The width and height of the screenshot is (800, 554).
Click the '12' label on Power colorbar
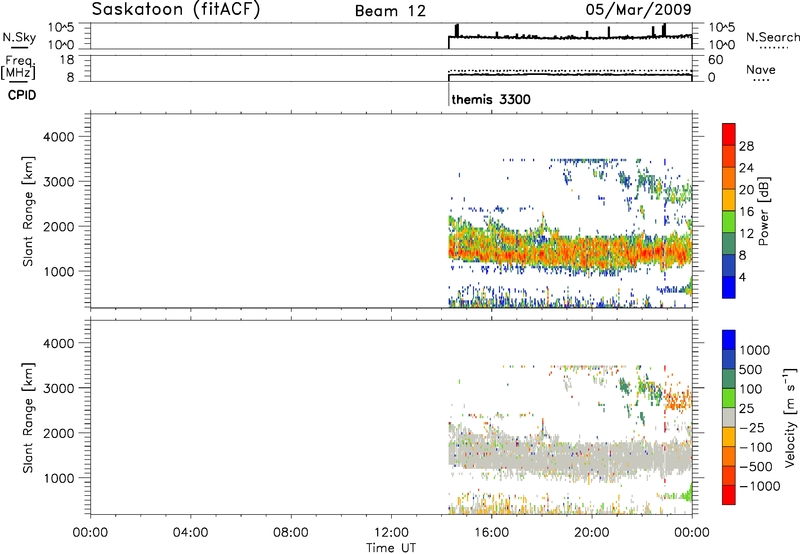point(746,234)
